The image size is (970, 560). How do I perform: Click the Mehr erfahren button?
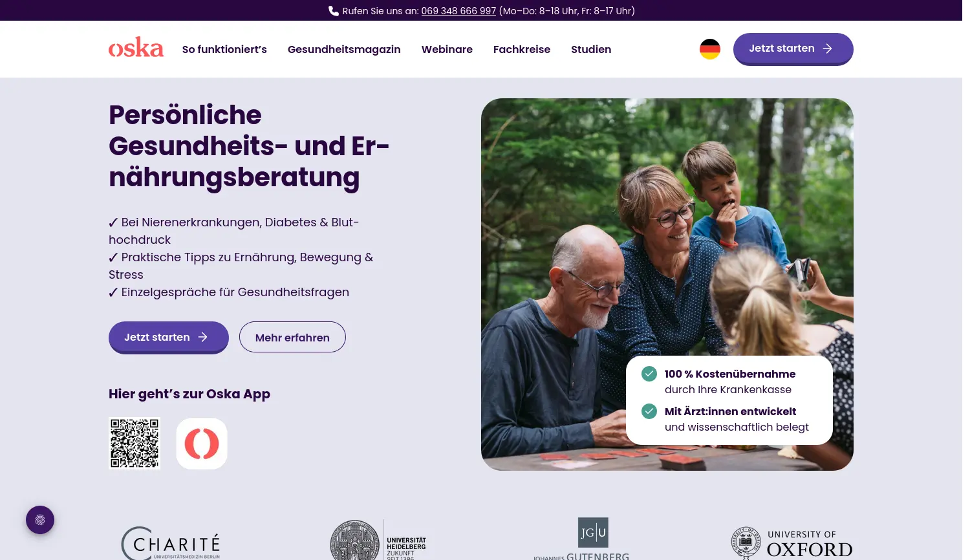point(292,337)
